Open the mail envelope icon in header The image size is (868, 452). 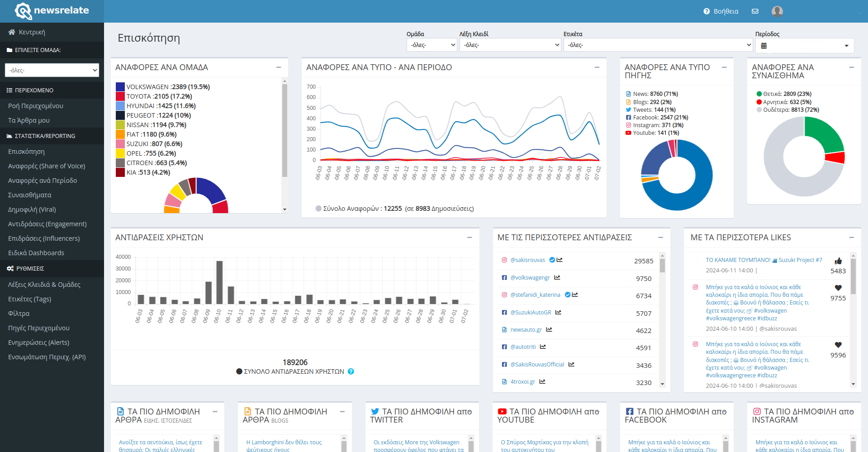coord(755,11)
